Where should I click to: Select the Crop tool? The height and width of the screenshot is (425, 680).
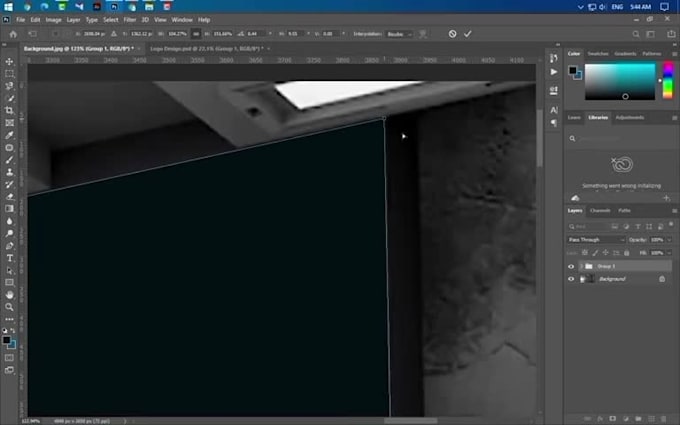point(9,111)
